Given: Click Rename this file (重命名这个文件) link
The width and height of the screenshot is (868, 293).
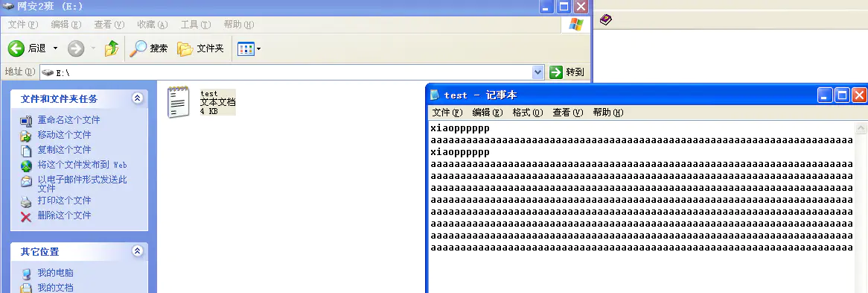Looking at the screenshot, I should pos(68,120).
